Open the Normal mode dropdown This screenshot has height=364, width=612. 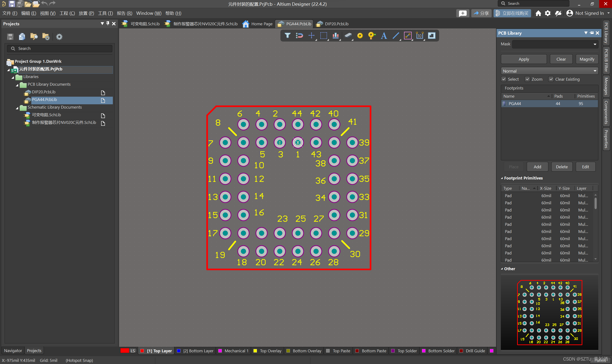[x=549, y=71]
